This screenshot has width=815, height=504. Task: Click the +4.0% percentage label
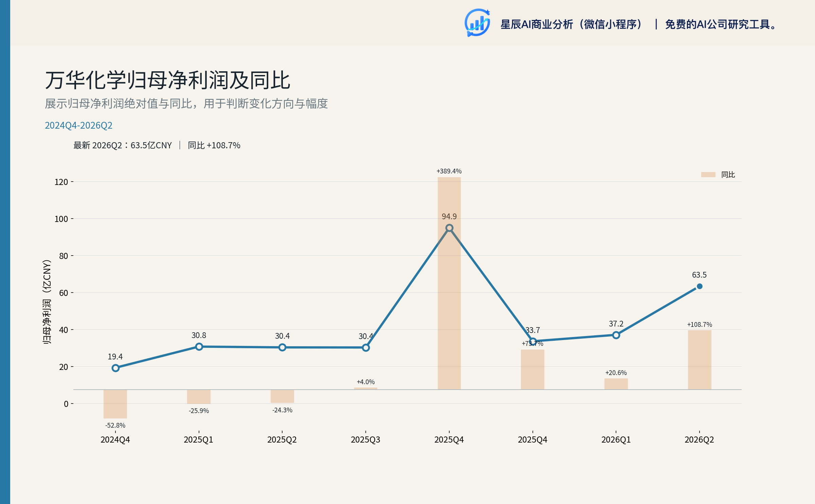pos(366,382)
